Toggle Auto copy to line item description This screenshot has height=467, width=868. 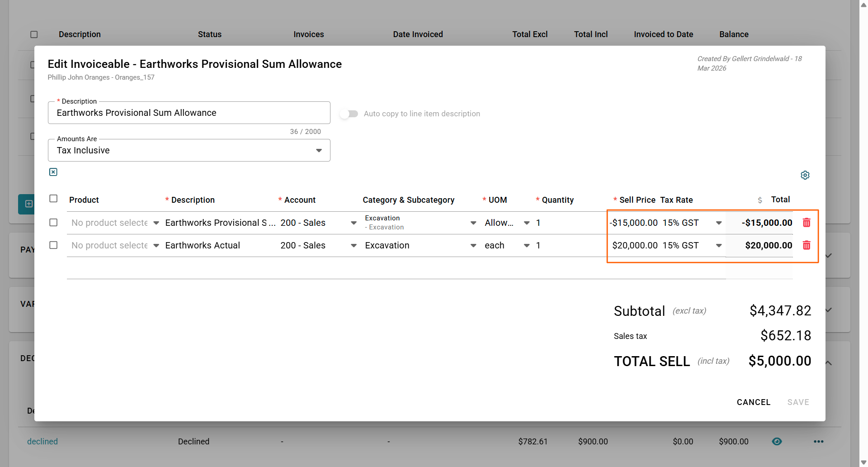pyautogui.click(x=349, y=114)
